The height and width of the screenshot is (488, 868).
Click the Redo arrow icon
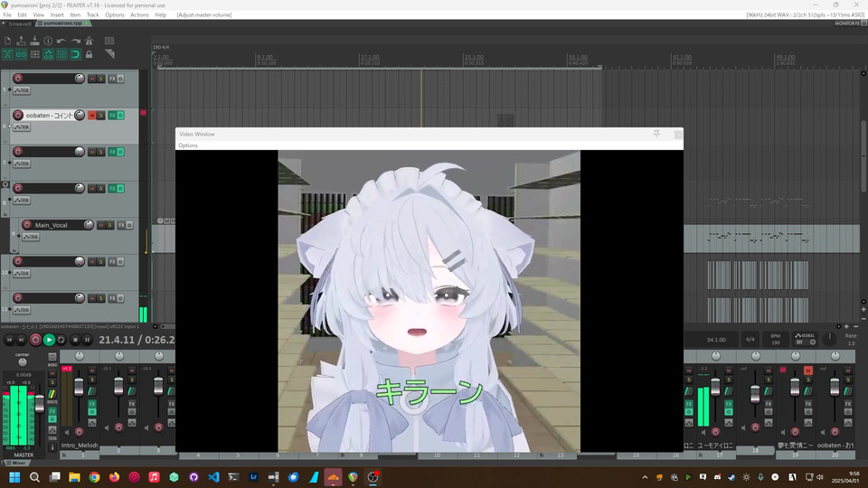click(x=75, y=41)
